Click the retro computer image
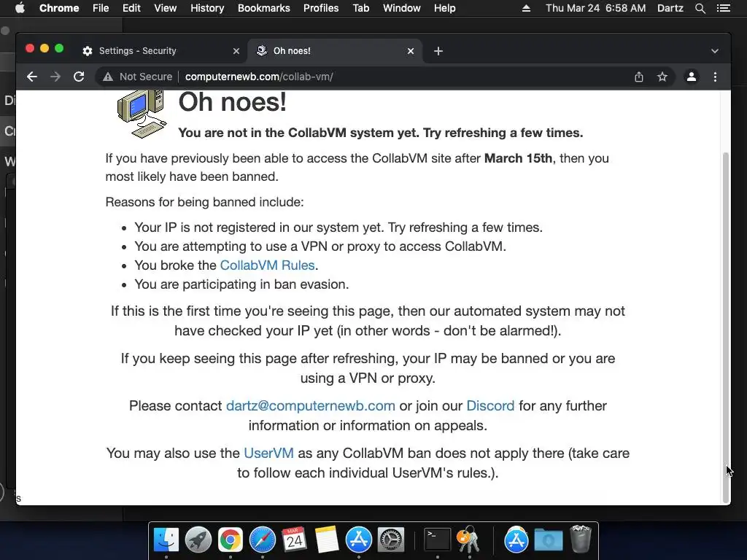 pyautogui.click(x=142, y=114)
